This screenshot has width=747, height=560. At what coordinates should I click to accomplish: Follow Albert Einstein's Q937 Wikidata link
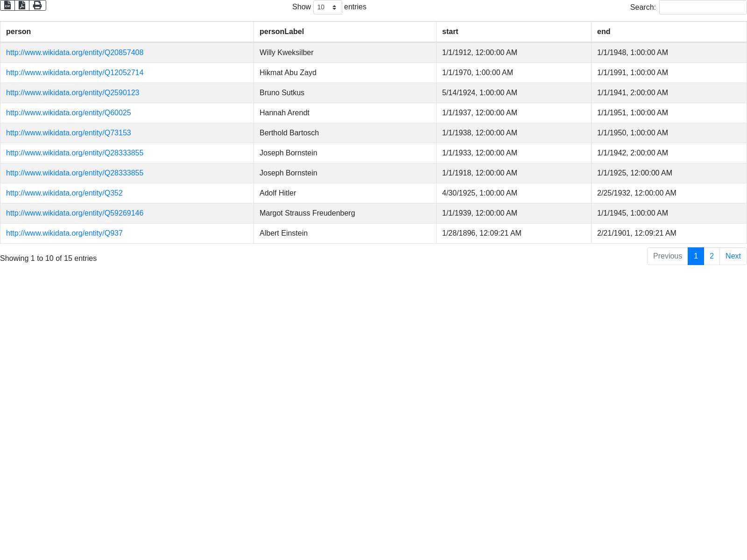pos(64,233)
